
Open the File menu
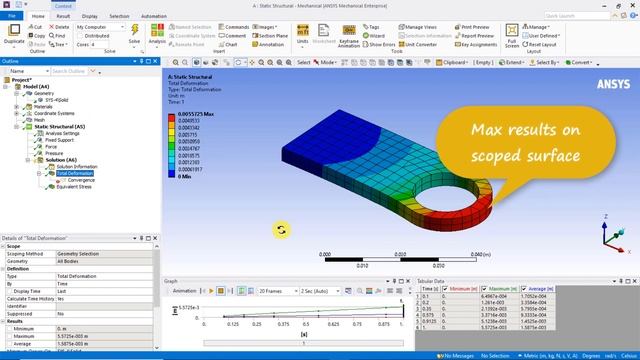(12, 16)
